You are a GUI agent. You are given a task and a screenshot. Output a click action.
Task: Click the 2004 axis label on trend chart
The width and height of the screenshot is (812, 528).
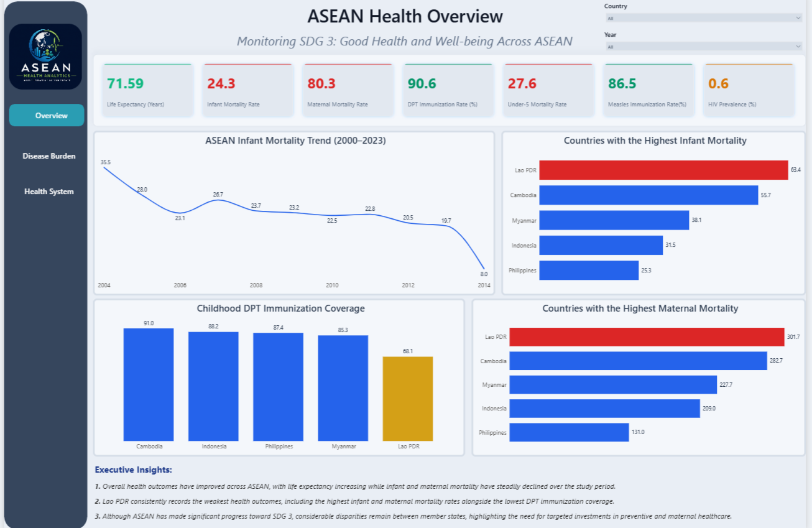coord(104,285)
